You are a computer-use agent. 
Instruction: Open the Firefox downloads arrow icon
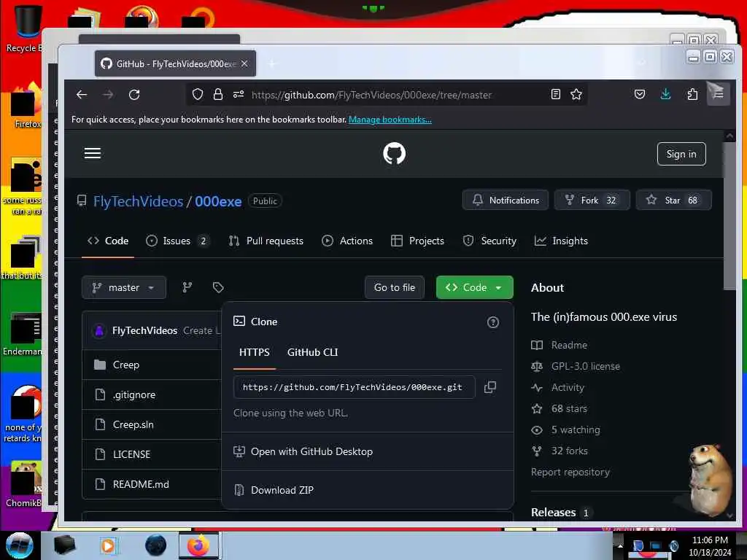[665, 94]
